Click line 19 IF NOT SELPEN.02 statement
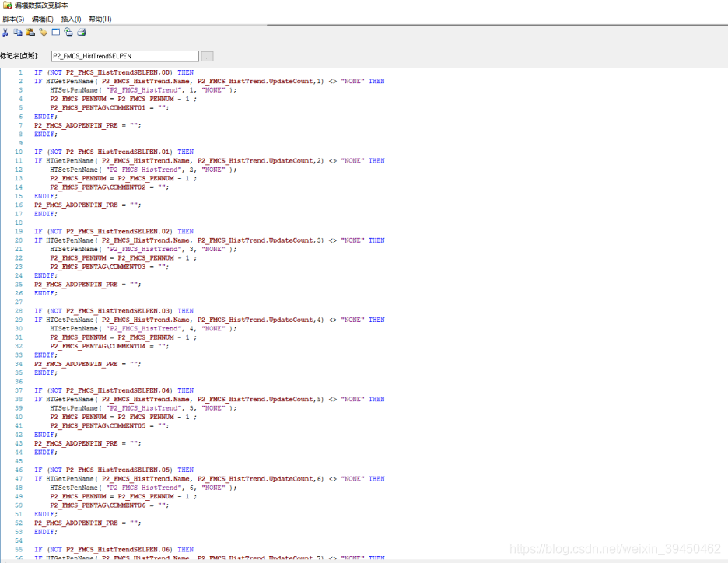The image size is (728, 563). 114,231
